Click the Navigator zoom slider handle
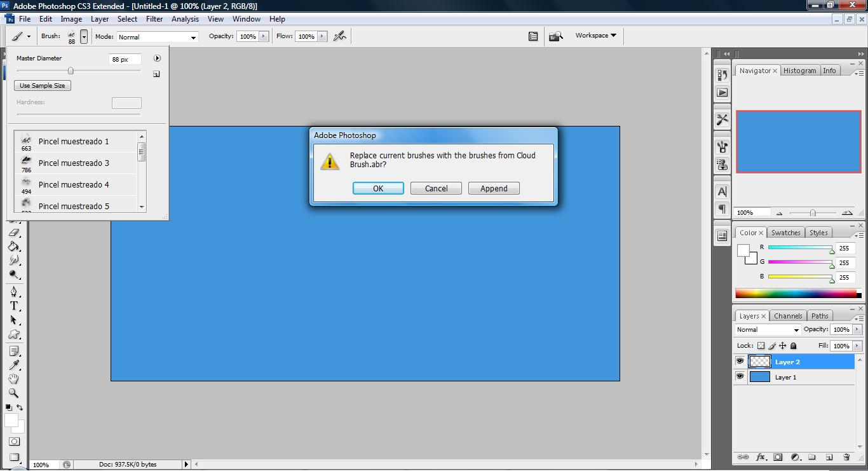The image size is (868, 471). pos(813,213)
